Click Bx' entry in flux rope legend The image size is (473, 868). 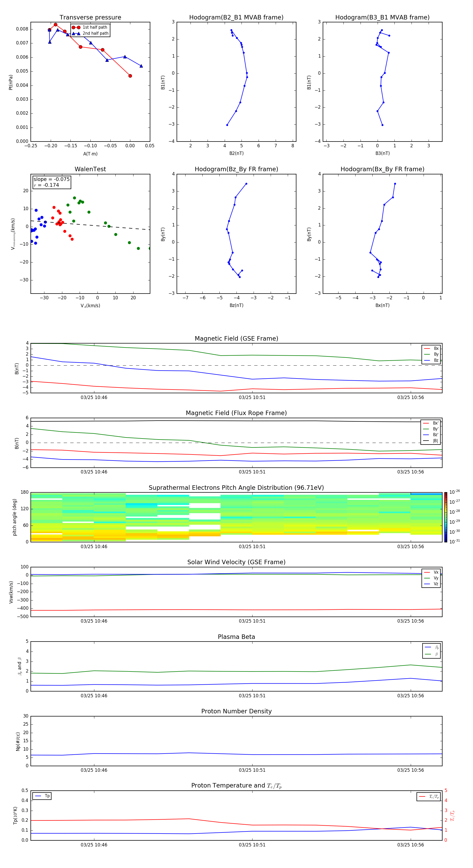tap(431, 423)
